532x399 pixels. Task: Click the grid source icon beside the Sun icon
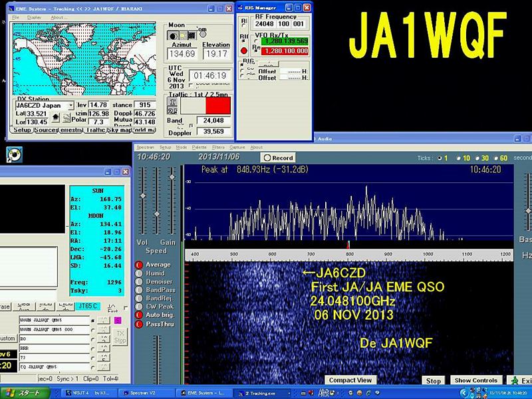click(192, 35)
